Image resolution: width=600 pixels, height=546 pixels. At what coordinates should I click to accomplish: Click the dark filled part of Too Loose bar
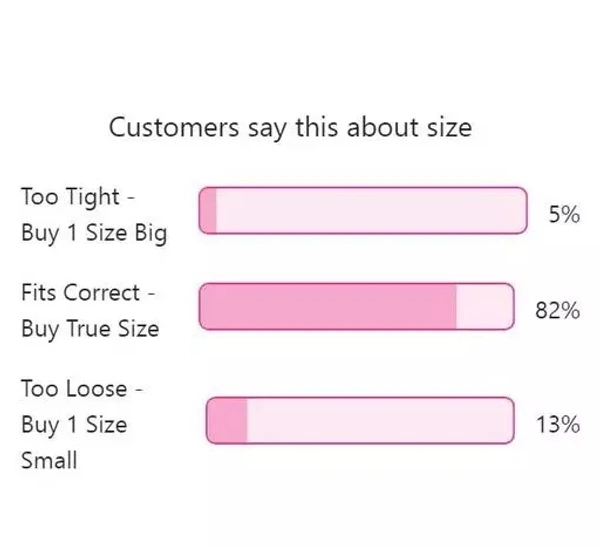coord(227,421)
